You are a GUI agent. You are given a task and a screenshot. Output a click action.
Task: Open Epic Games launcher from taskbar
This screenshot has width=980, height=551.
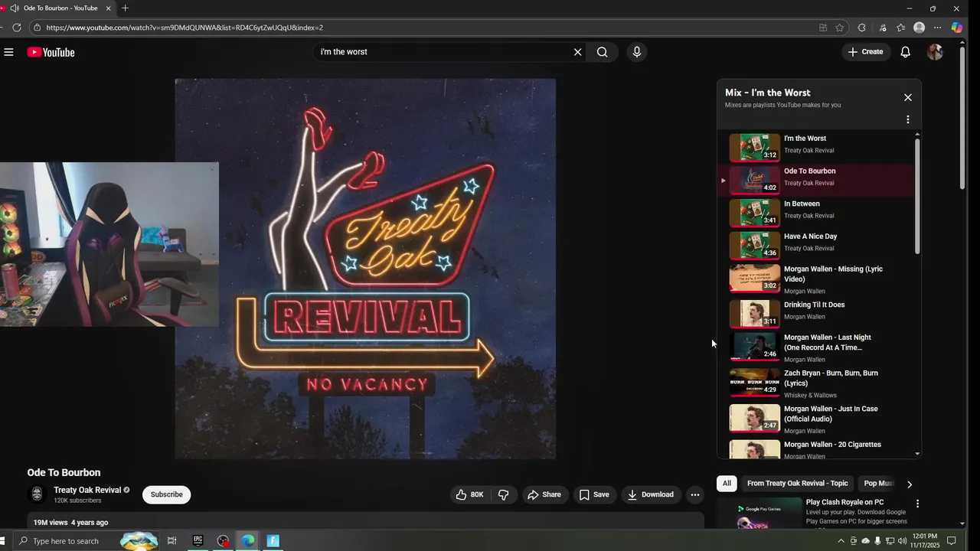(198, 541)
